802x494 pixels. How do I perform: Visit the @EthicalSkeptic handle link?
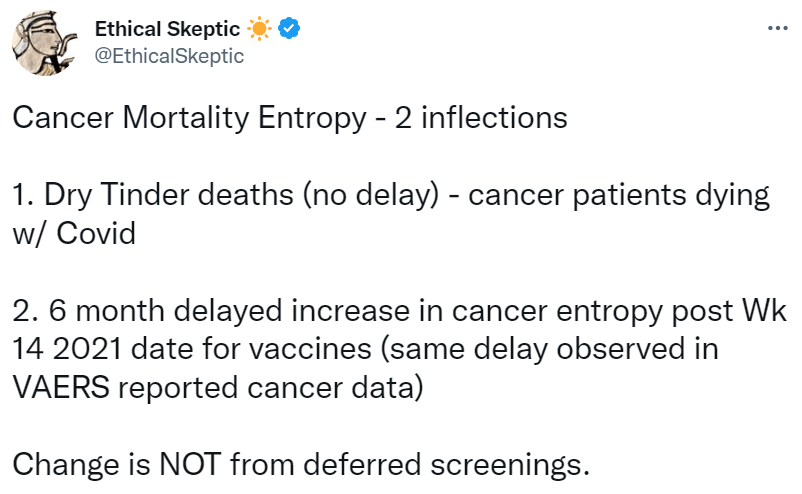(169, 56)
